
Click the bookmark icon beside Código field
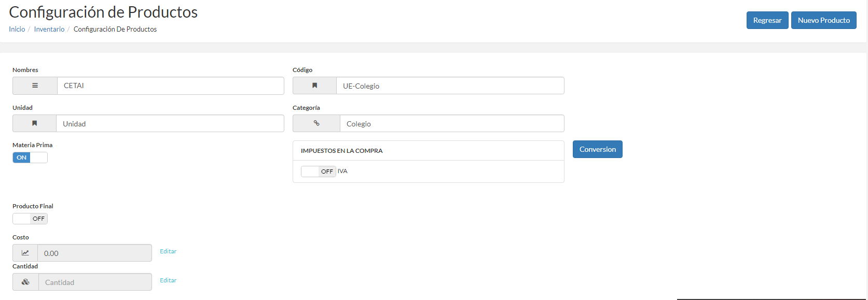point(314,85)
